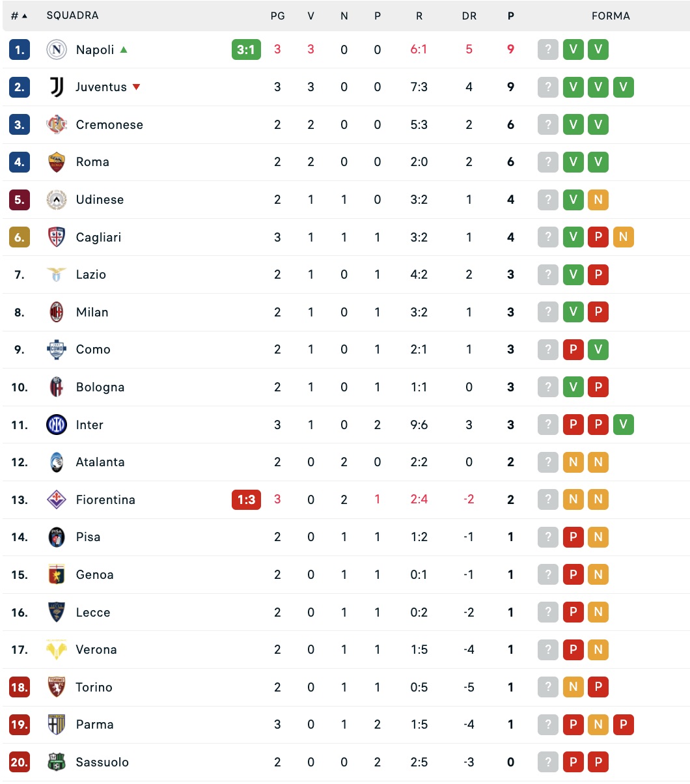This screenshot has height=784, width=690.
Task: Click Cagliari's yellow N draw form badge
Action: [x=623, y=237]
